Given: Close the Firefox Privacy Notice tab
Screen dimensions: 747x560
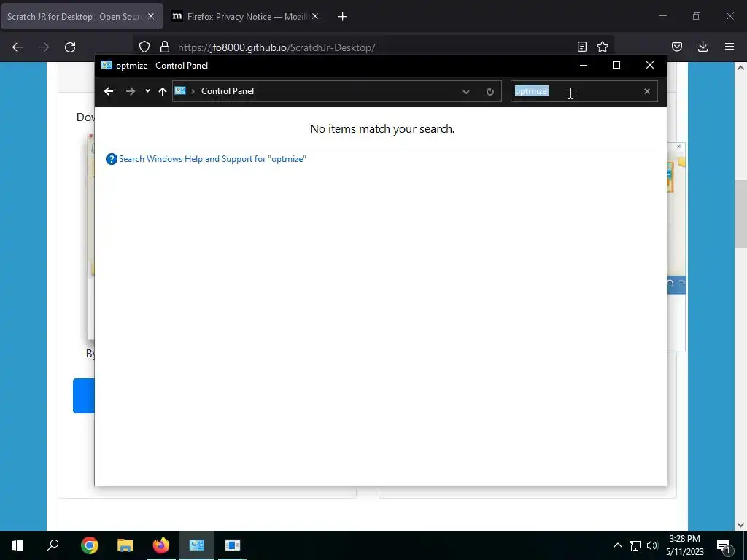Looking at the screenshot, I should coord(315,16).
